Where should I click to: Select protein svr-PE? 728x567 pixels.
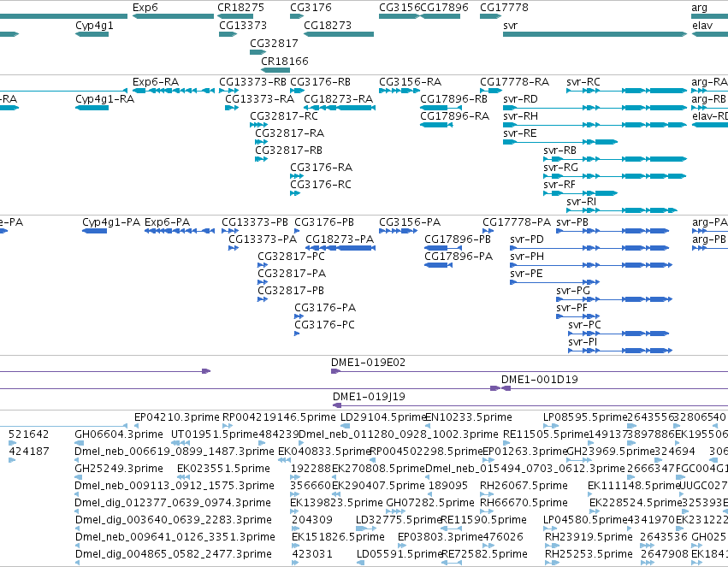tap(555, 282)
